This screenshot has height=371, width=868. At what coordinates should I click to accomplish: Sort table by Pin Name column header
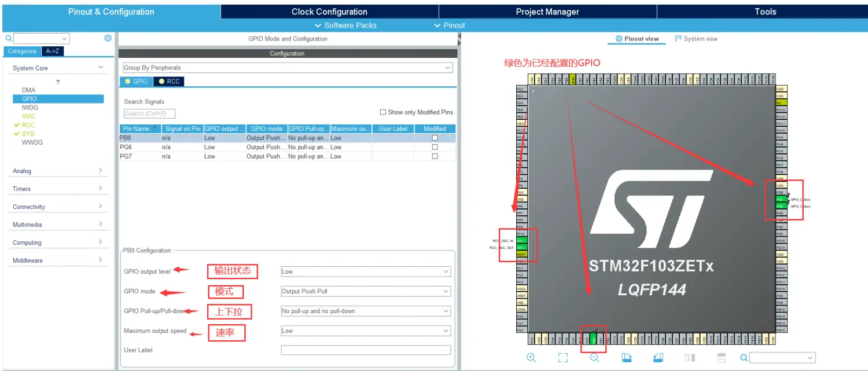[x=141, y=128]
